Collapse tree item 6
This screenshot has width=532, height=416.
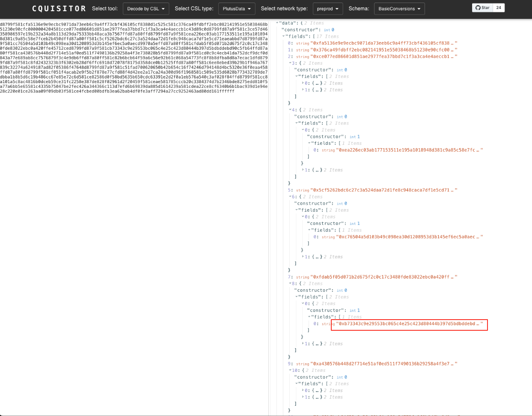(290, 197)
